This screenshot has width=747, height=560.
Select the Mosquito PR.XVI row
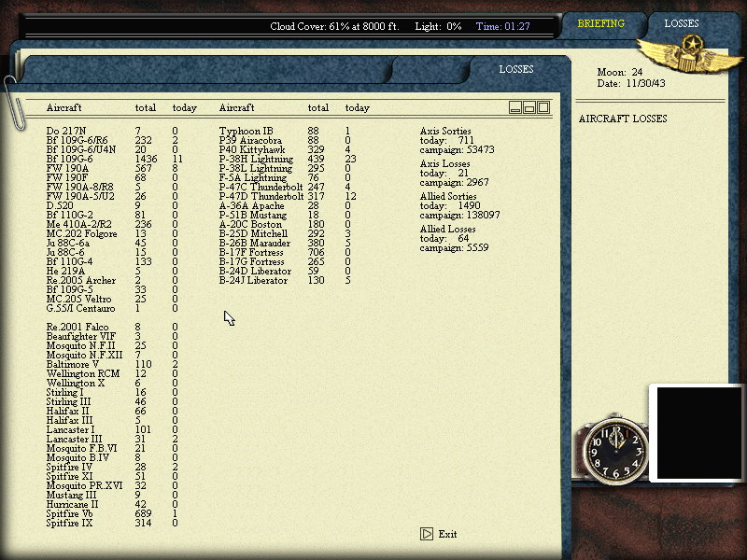click(112, 485)
